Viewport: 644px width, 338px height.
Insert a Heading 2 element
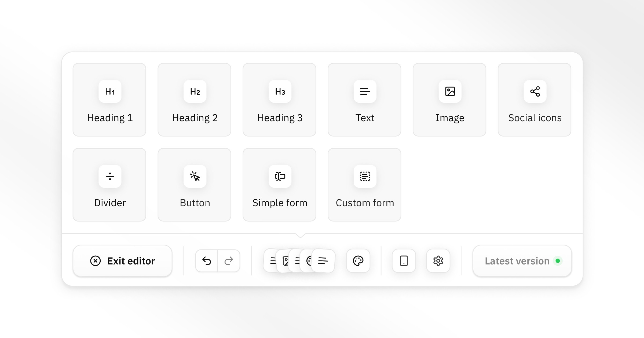(195, 100)
